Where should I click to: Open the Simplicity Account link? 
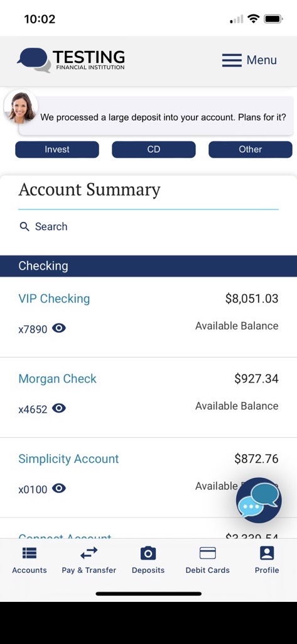68,458
